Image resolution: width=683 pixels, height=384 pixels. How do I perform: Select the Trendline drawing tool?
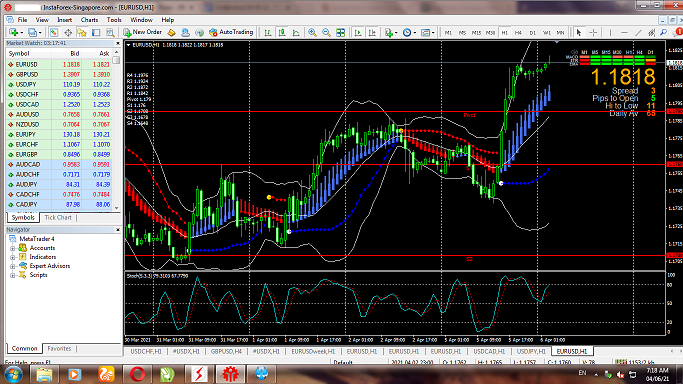pos(638,32)
